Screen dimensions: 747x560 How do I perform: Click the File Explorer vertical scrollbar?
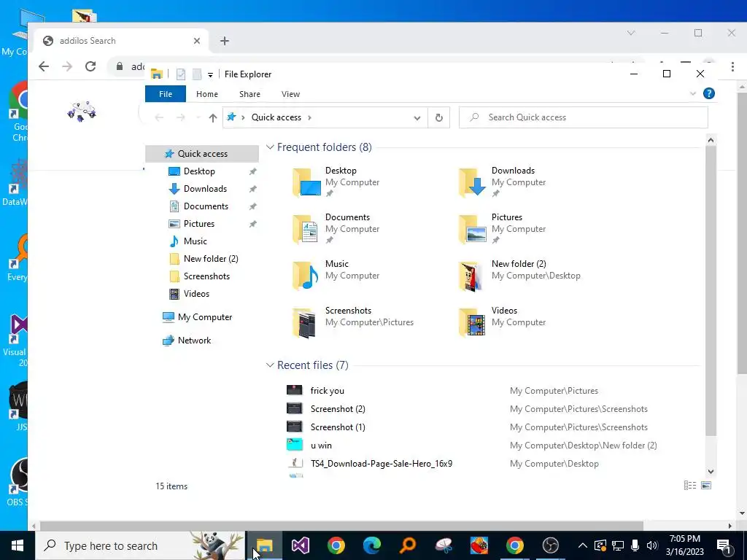(711, 291)
